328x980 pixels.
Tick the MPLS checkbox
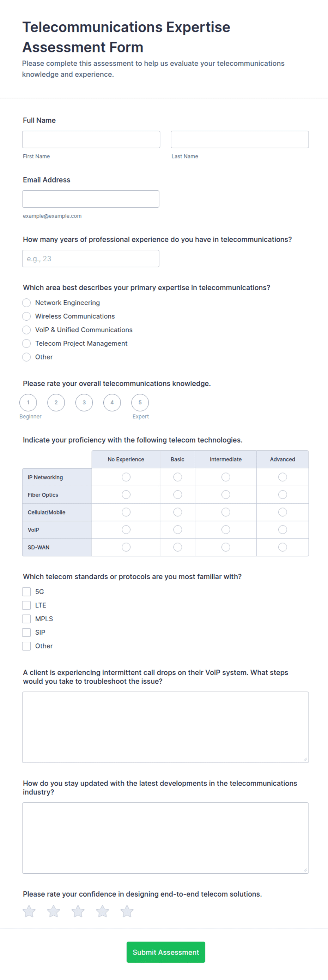pyautogui.click(x=26, y=619)
